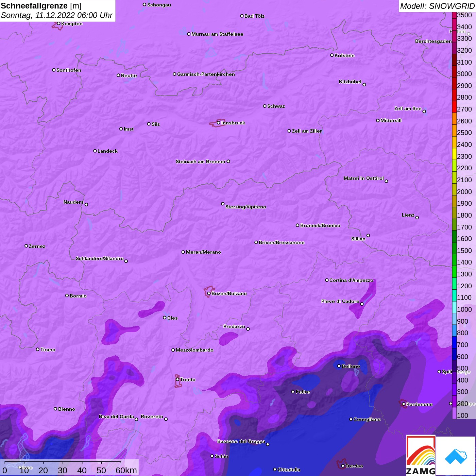Click the "Bienno" map label
Viewport: 476px width, 476px height.
(67, 409)
